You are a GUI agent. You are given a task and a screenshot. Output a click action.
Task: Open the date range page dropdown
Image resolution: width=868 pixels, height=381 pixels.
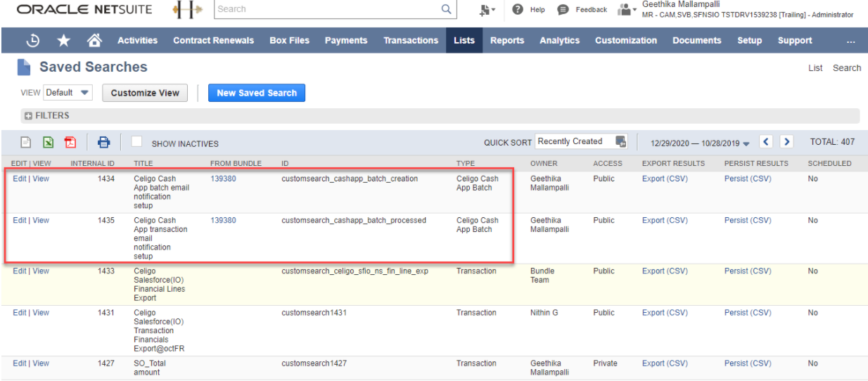tap(700, 143)
